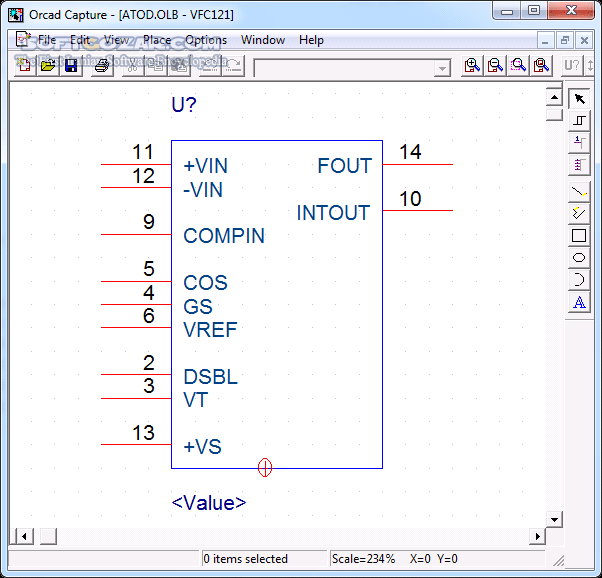The height and width of the screenshot is (578, 602).
Task: Choose the Polyline drawing tool
Action: click(x=579, y=213)
